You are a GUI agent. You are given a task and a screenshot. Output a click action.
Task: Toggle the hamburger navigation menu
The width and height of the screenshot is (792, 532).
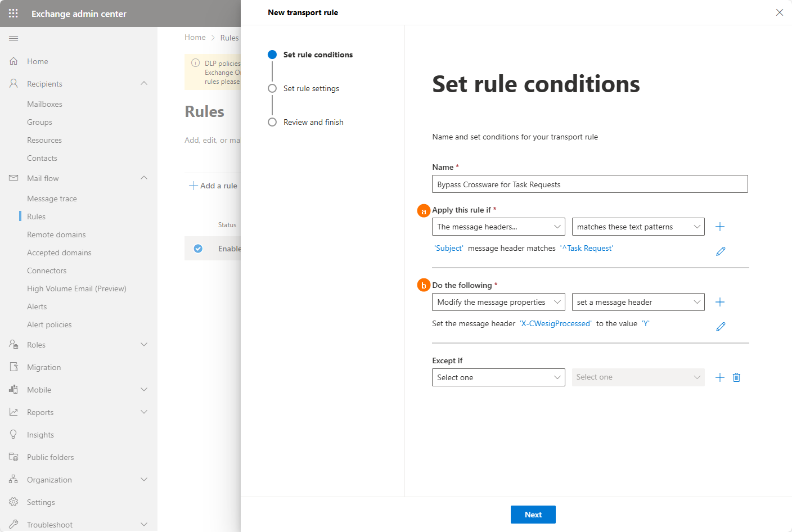(13, 38)
